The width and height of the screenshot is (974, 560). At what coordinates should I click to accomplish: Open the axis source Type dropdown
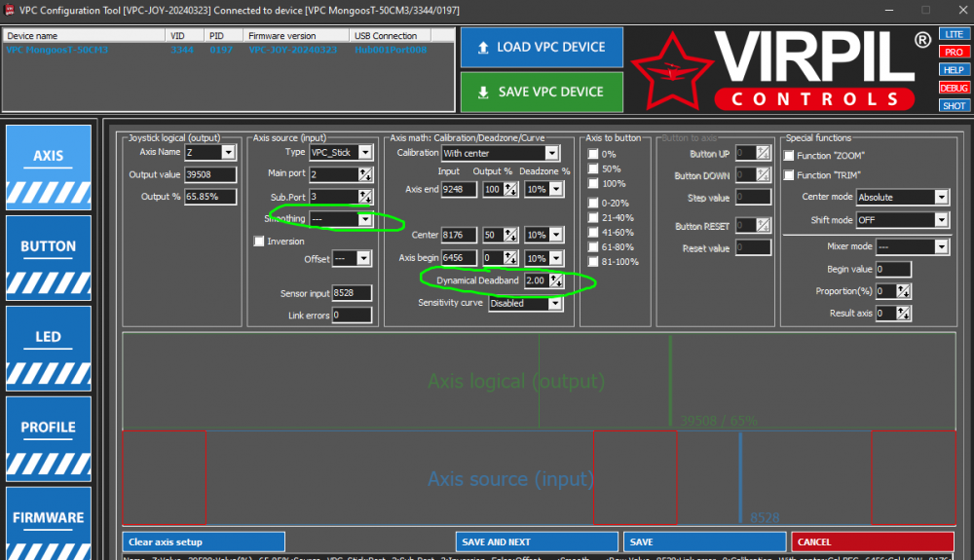(x=365, y=152)
